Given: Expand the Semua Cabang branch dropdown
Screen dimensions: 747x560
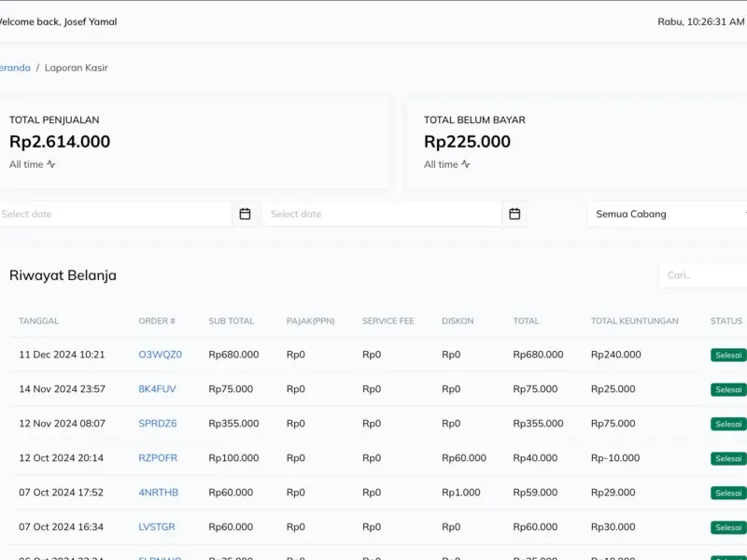Looking at the screenshot, I should click(x=668, y=214).
